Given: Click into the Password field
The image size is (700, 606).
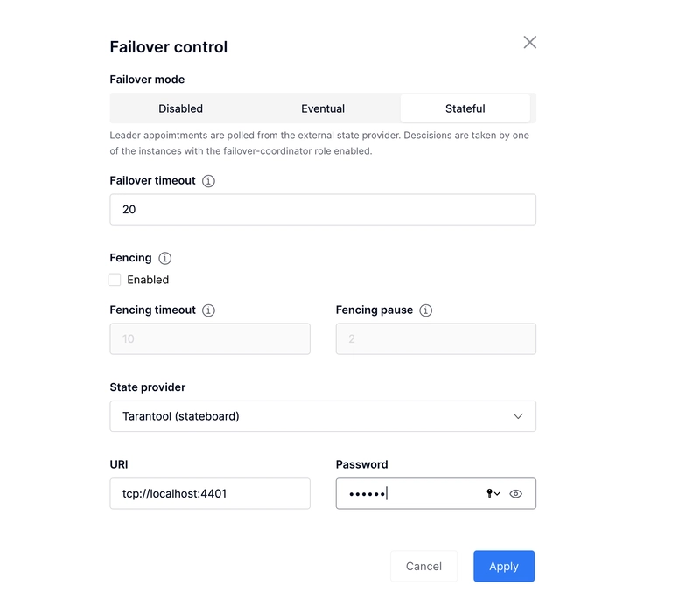Looking at the screenshot, I should [x=411, y=493].
